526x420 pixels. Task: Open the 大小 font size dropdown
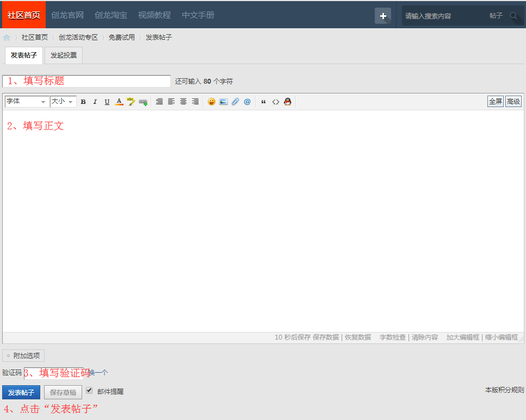point(63,102)
